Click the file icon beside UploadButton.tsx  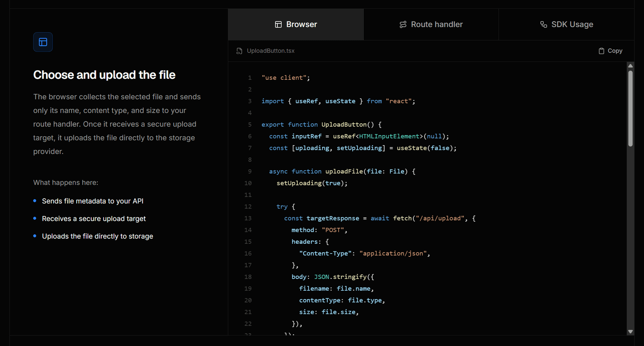239,51
